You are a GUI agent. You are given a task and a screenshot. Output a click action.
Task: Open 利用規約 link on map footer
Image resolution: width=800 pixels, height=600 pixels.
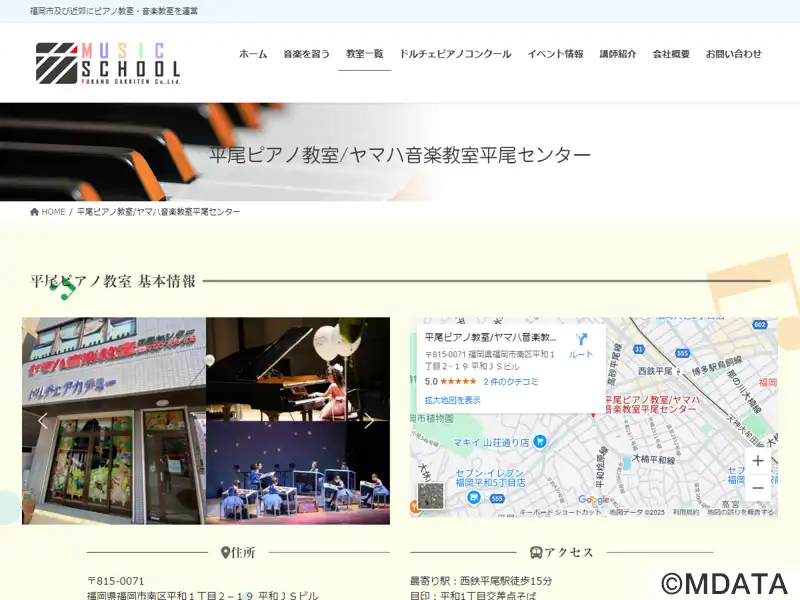[x=686, y=512]
